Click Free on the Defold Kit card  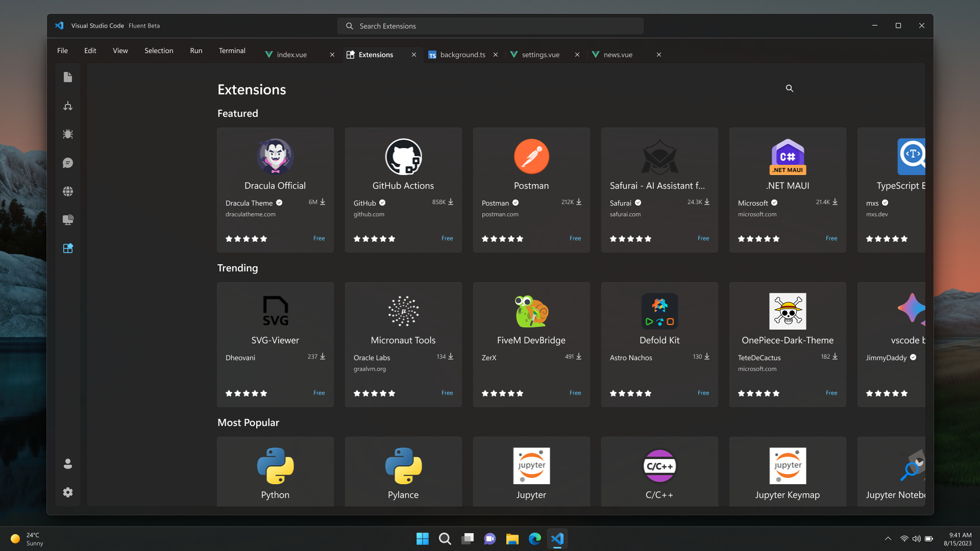(x=703, y=393)
